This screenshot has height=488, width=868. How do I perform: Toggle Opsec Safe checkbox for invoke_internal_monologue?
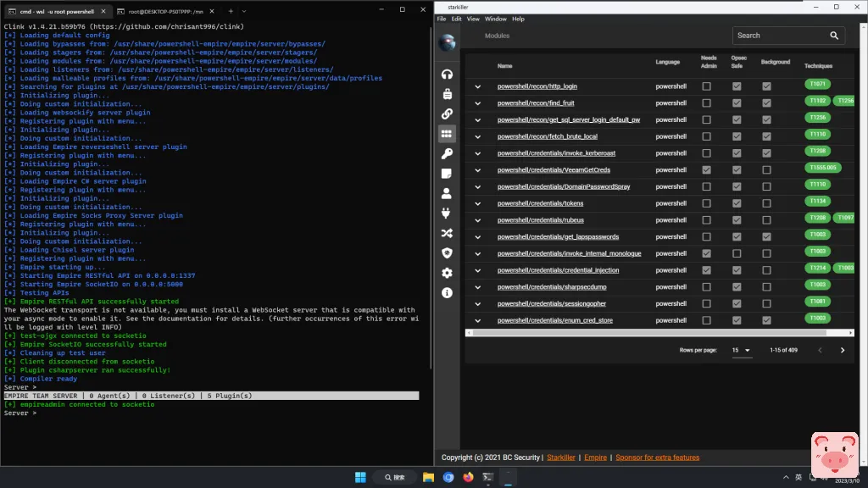point(737,253)
